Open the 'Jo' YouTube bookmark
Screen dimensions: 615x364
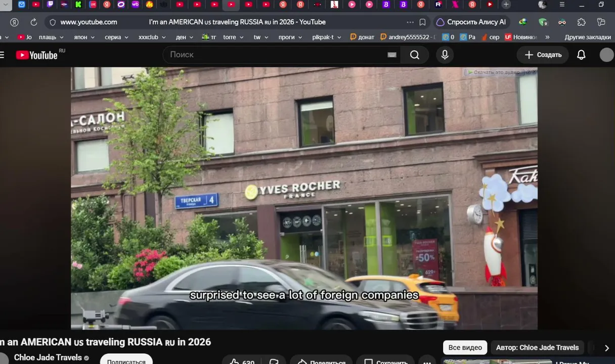coord(24,37)
